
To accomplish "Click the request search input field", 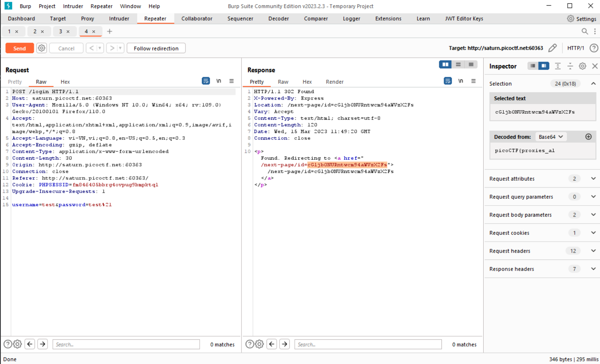I will [126, 344].
